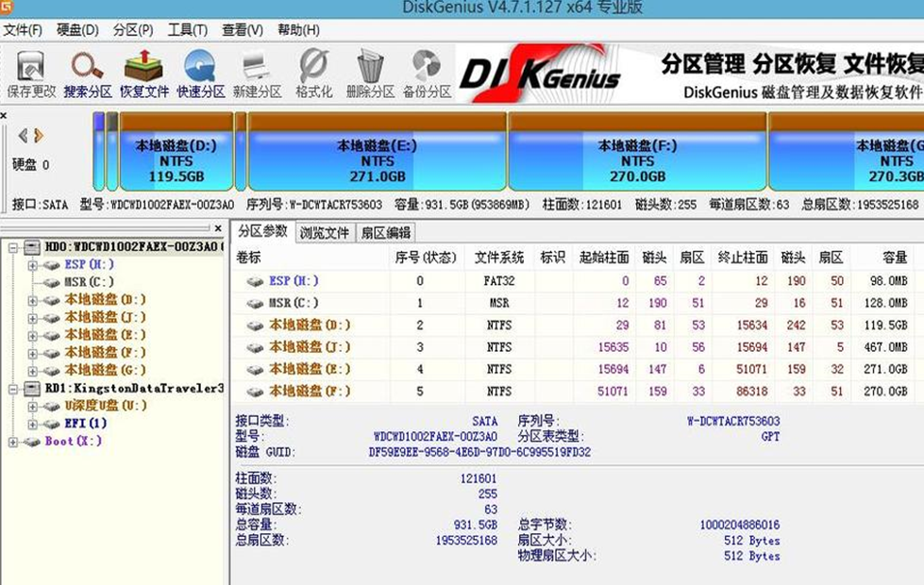Viewport: 924px width, 585px height.
Task: Expand the EFI(1) tree node
Action: tap(32, 425)
